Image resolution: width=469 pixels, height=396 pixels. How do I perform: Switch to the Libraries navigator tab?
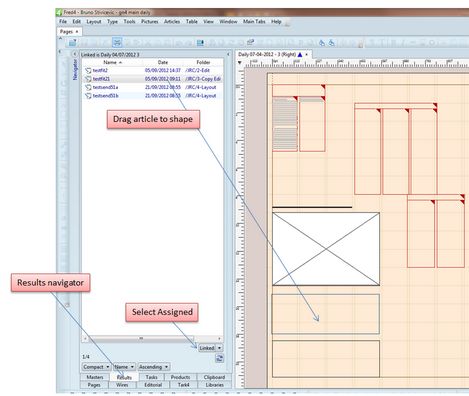click(x=214, y=385)
